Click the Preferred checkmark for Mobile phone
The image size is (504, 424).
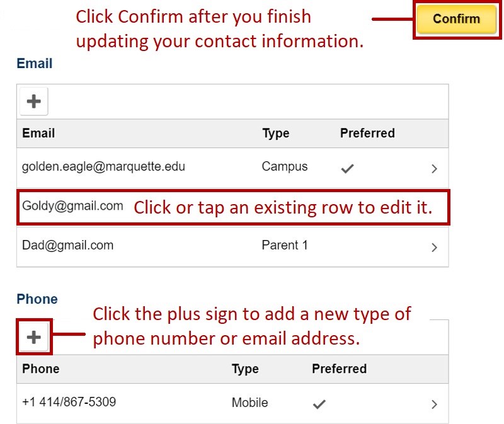319,404
